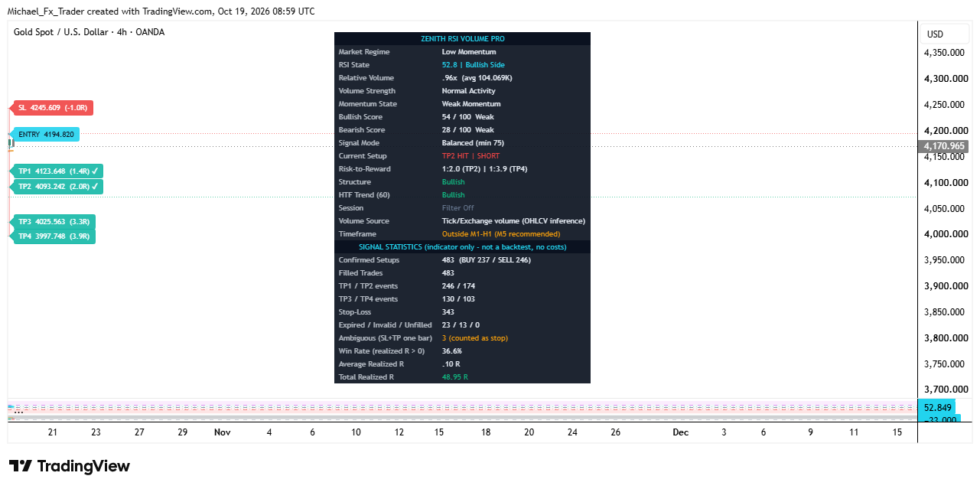Click the TP1 4123.648 target label
The height and width of the screenshot is (489, 980).
[59, 171]
